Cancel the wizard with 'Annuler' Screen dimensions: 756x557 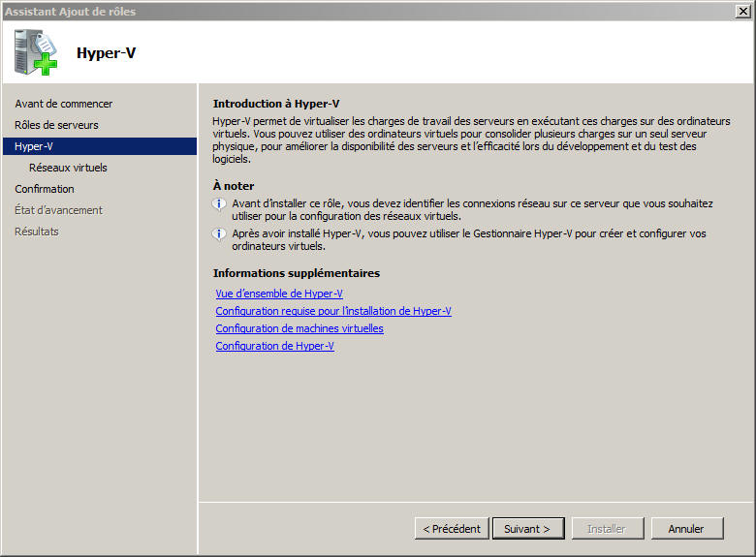687,529
